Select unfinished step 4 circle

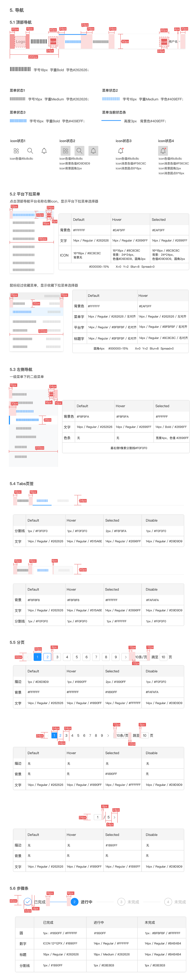coord(168,902)
